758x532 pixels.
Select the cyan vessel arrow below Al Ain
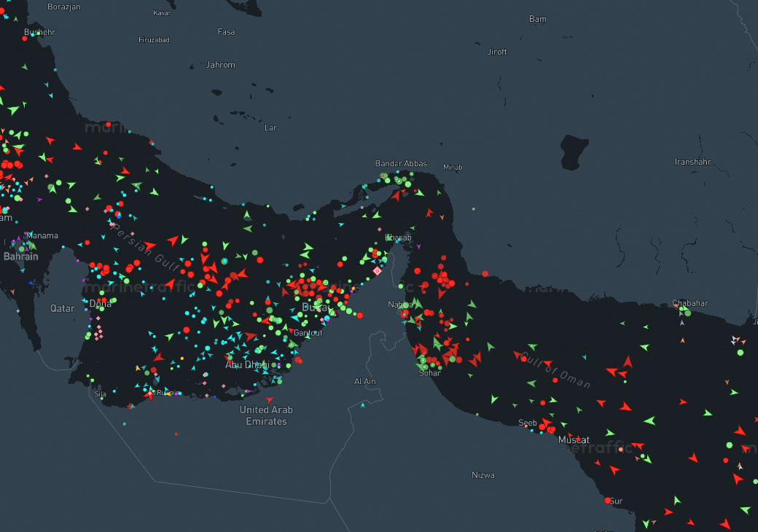point(363,405)
